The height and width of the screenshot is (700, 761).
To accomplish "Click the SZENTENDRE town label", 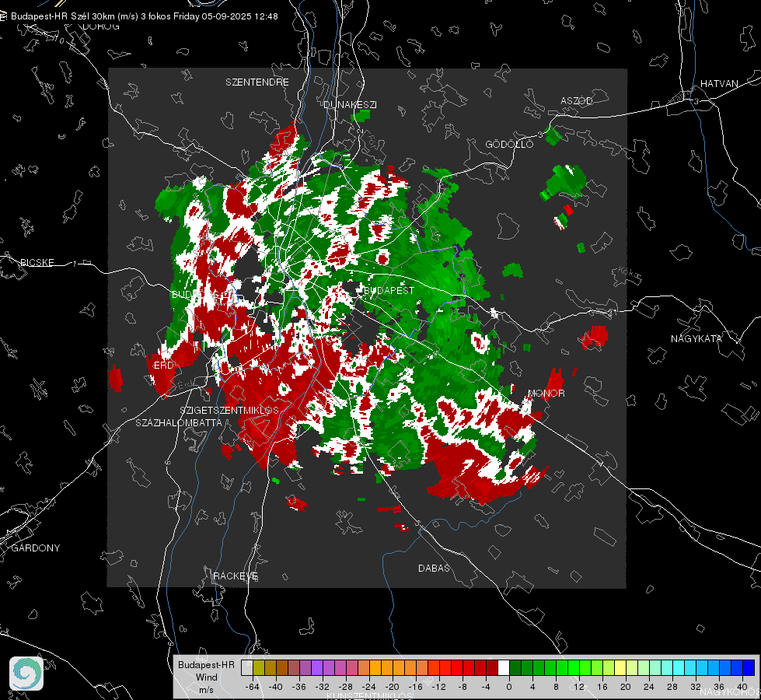I will click(257, 82).
